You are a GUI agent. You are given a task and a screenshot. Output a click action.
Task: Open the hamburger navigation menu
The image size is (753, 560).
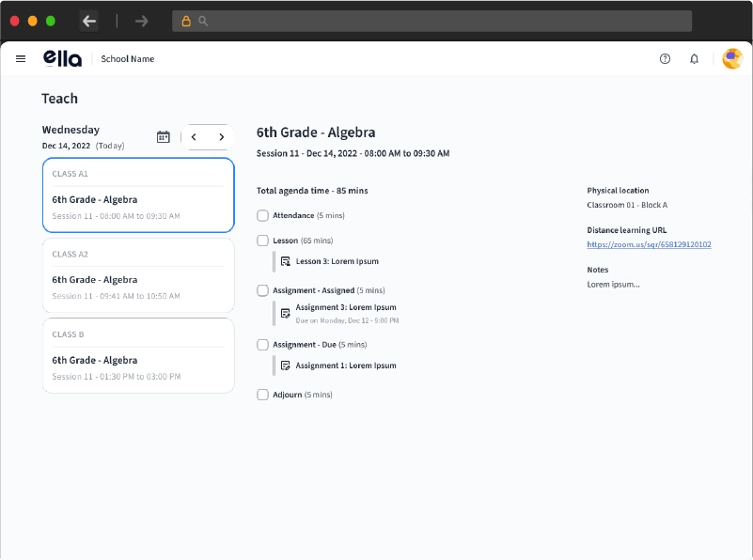point(21,58)
